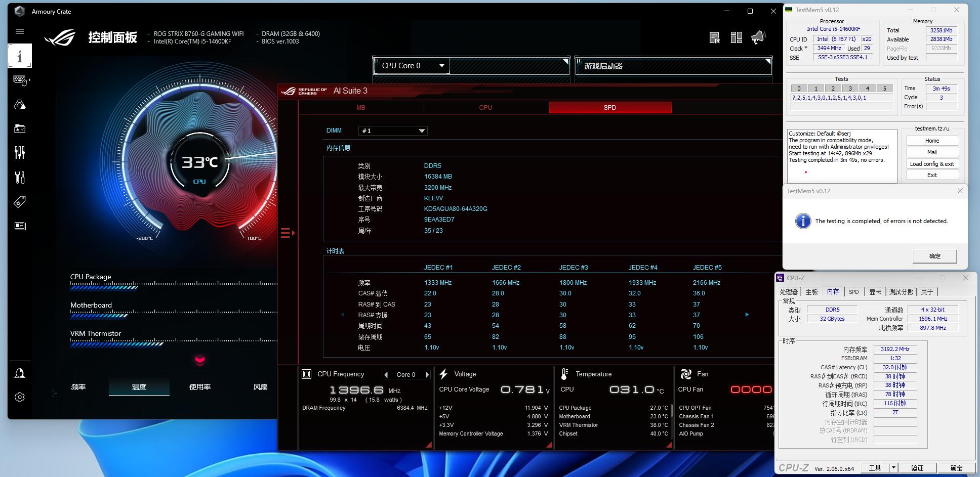980x477 pixels.
Task: Click the Voltage lightning bolt icon
Action: pos(443,374)
